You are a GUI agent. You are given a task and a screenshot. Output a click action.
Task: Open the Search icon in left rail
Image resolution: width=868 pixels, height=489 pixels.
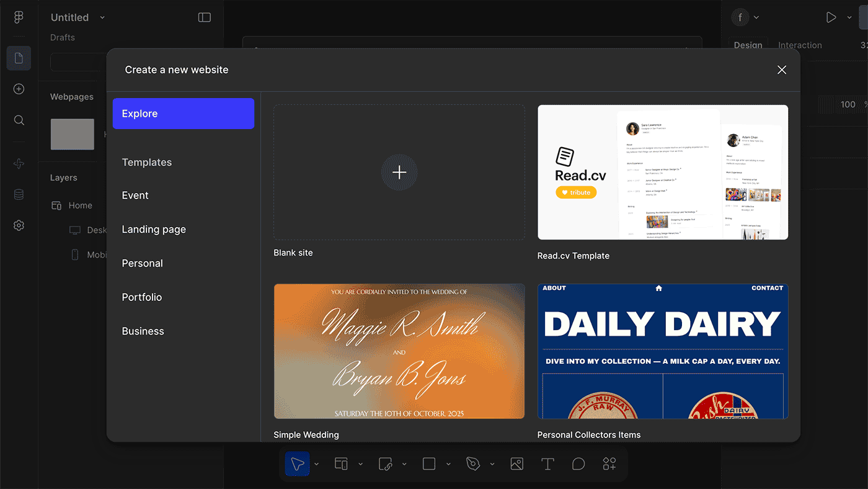click(19, 120)
